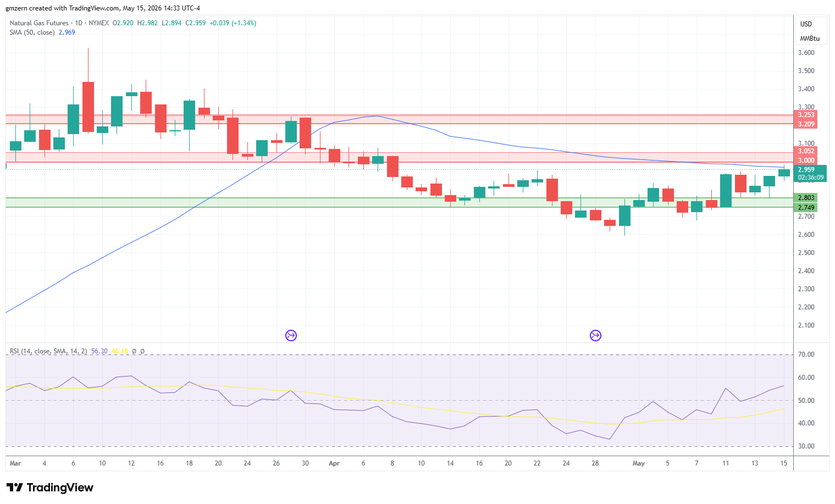This screenshot has width=835, height=504.
Task: Click the 2.100 price axis tick
Action: click(x=806, y=325)
